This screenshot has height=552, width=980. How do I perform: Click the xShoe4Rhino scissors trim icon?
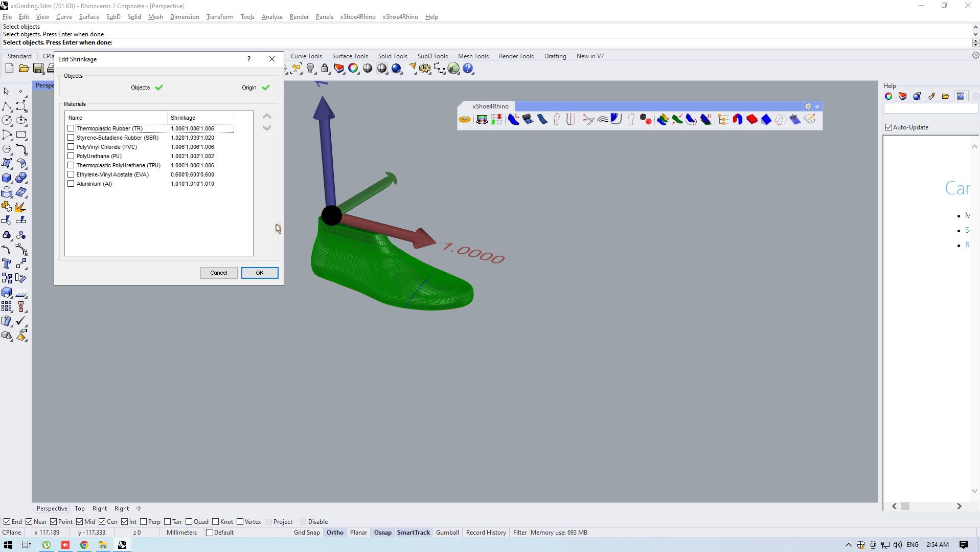(x=588, y=120)
